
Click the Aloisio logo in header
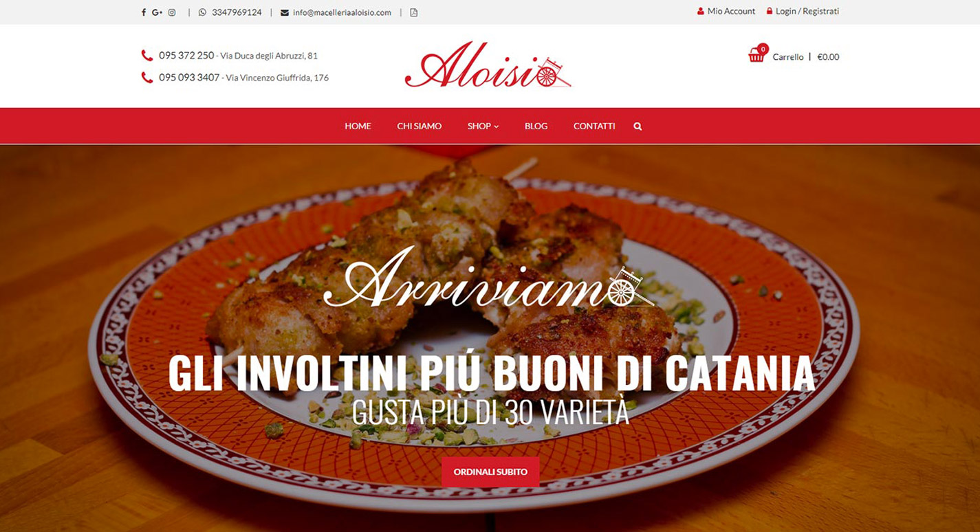(x=488, y=65)
